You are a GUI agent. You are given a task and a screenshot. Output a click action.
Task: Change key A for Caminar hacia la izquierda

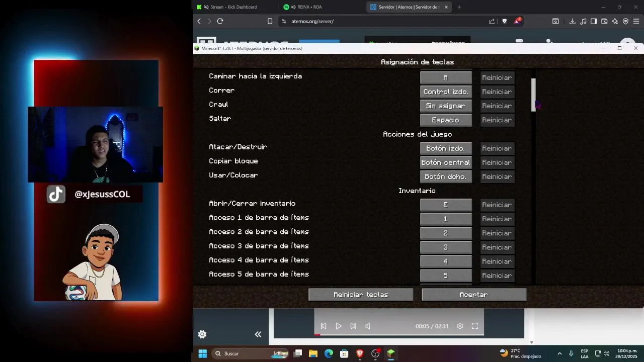pyautogui.click(x=446, y=77)
